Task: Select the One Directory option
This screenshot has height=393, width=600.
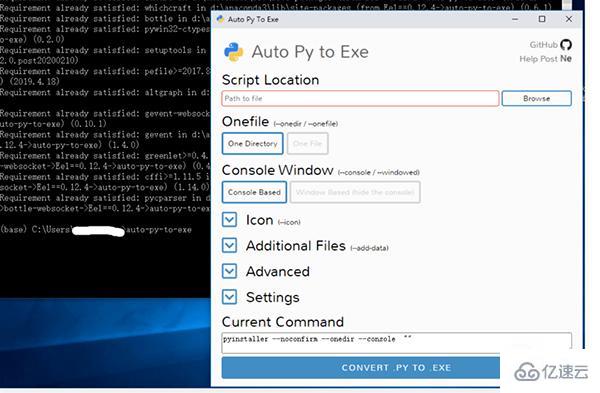Action: tap(253, 144)
